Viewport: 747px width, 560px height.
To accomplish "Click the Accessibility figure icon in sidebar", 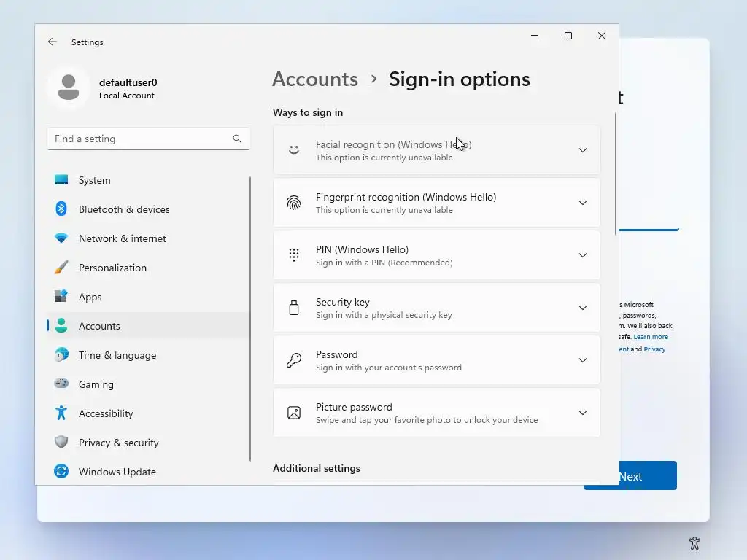I will click(61, 413).
